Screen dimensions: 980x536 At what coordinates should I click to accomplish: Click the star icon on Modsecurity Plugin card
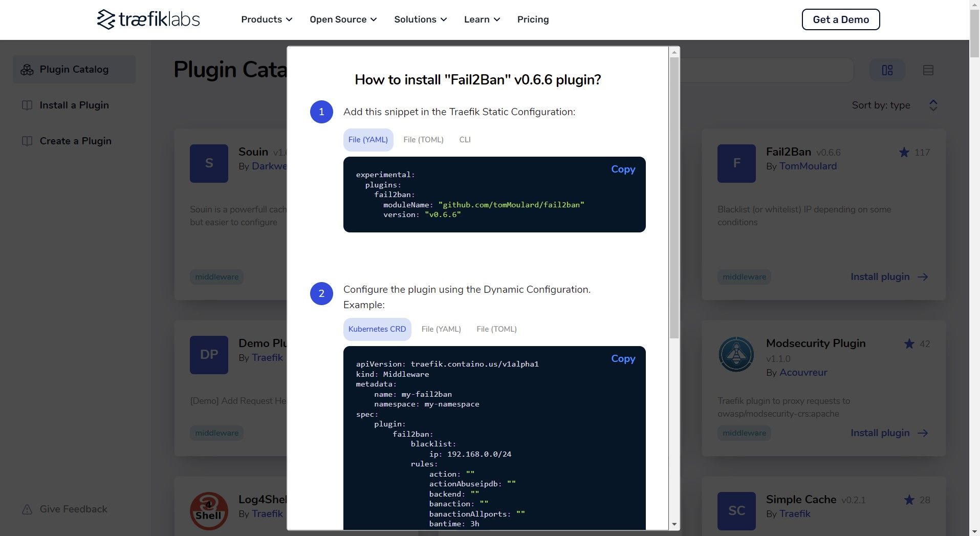point(909,344)
